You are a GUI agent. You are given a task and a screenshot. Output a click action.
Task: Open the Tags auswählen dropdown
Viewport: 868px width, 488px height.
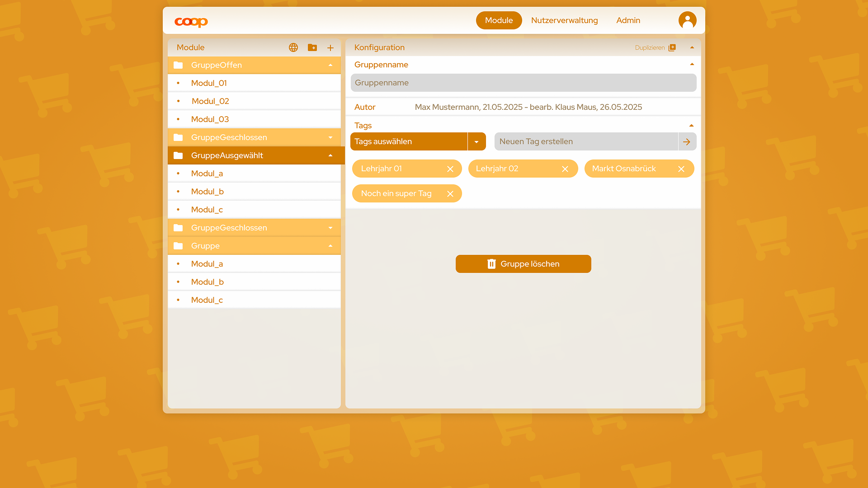coord(476,141)
